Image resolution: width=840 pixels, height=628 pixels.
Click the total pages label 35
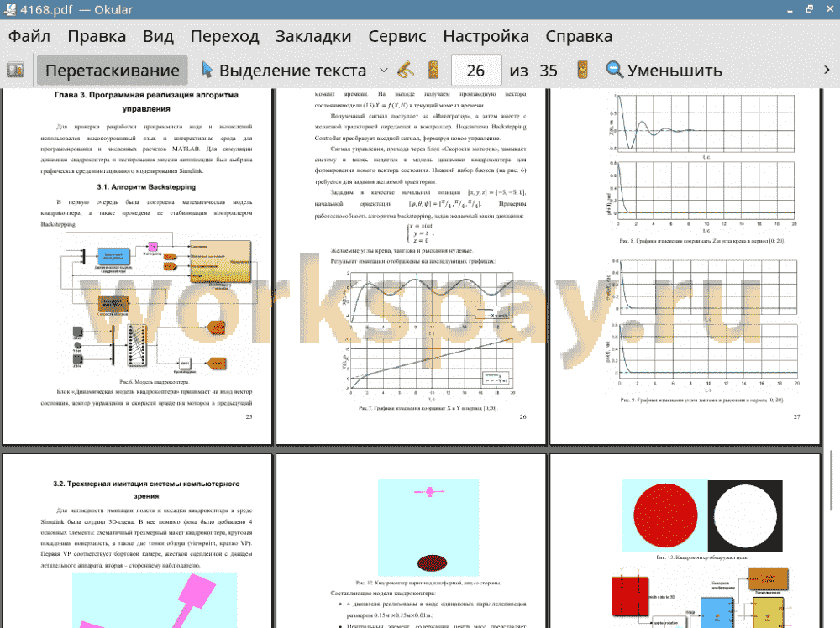(548, 71)
